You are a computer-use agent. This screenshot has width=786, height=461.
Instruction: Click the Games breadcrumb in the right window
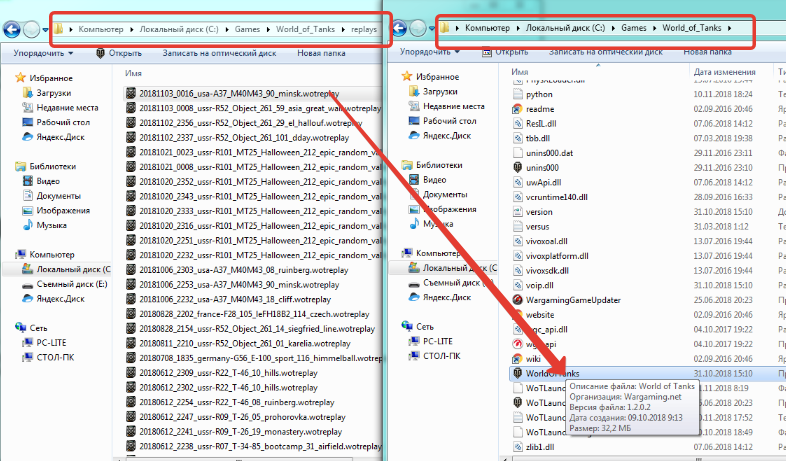pyautogui.click(x=634, y=28)
